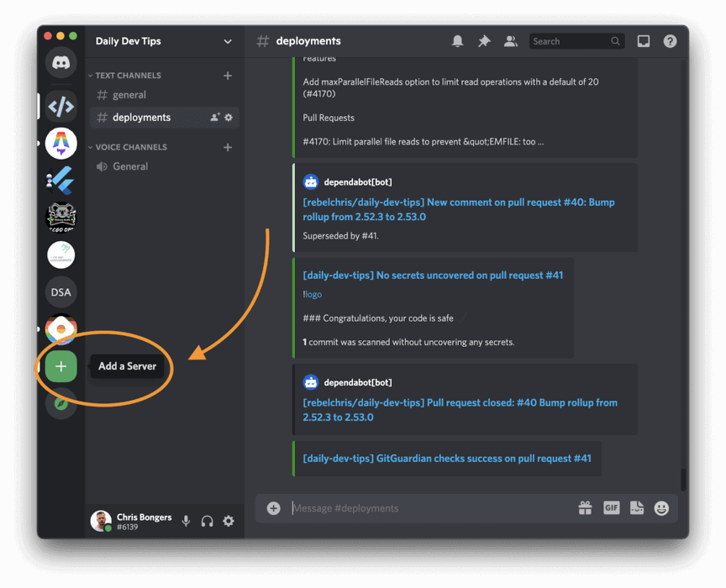Image resolution: width=726 pixels, height=588 pixels.
Task: Open the rainbow hexagon server icon
Action: pos(61,329)
